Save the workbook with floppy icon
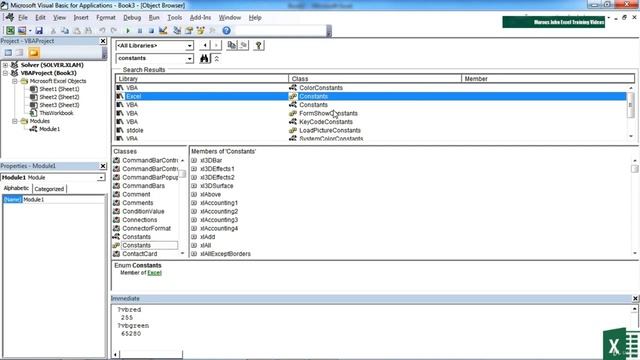 coord(39,31)
